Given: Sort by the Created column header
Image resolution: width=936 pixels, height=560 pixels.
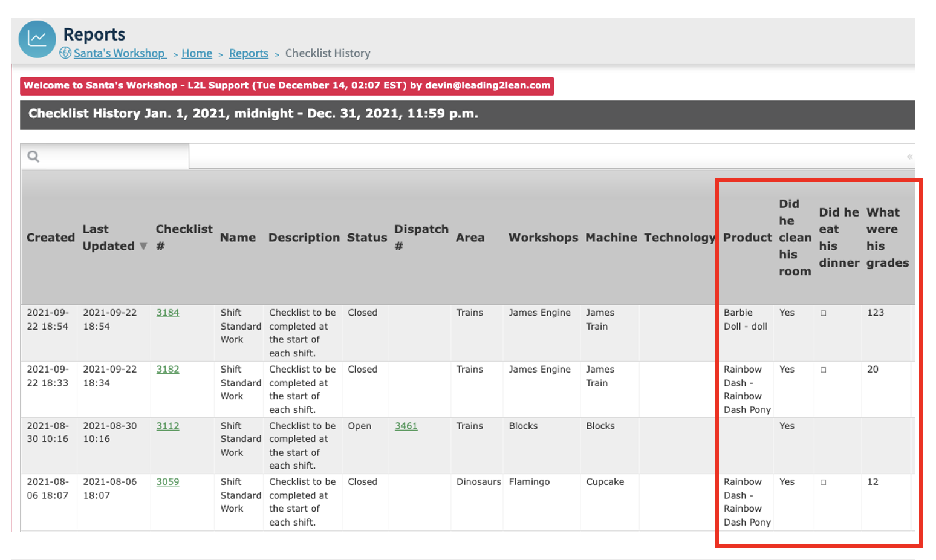Looking at the screenshot, I should 50,238.
